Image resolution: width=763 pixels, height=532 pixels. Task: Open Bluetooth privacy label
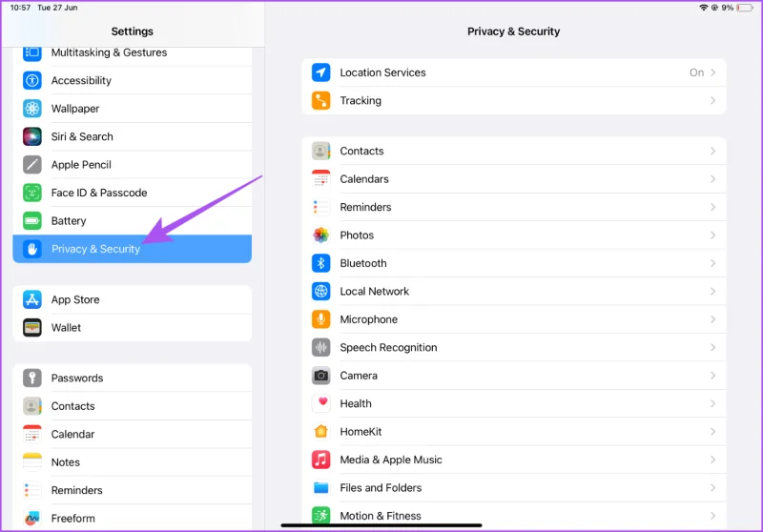coord(363,263)
